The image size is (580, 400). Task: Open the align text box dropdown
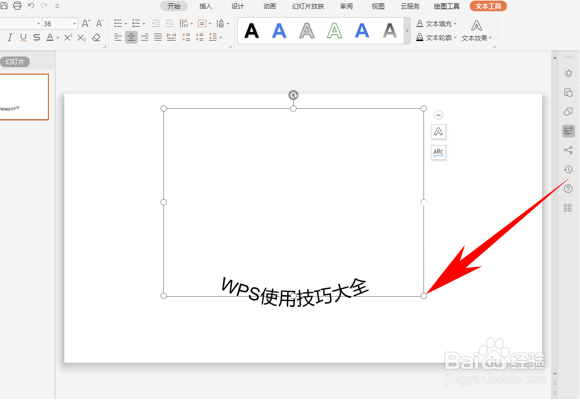click(x=204, y=24)
